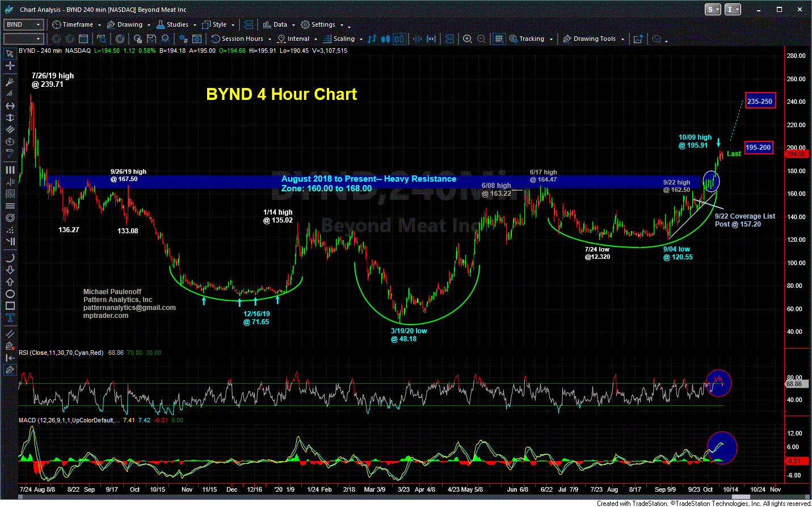Click the add chart icon after Drawing Tools

[x=638, y=39]
